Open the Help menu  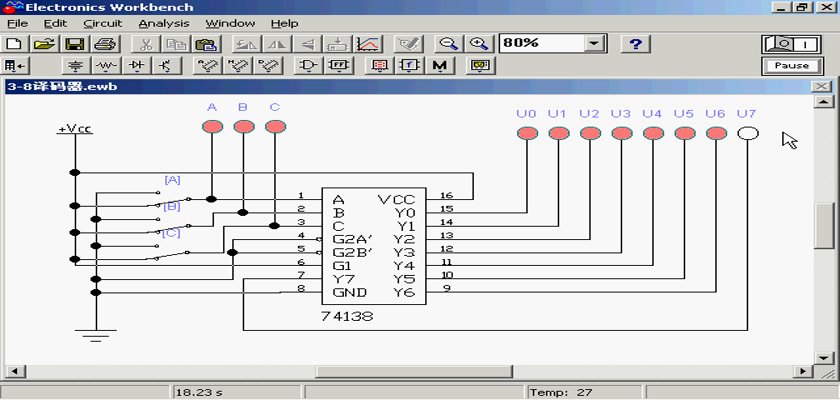point(284,24)
